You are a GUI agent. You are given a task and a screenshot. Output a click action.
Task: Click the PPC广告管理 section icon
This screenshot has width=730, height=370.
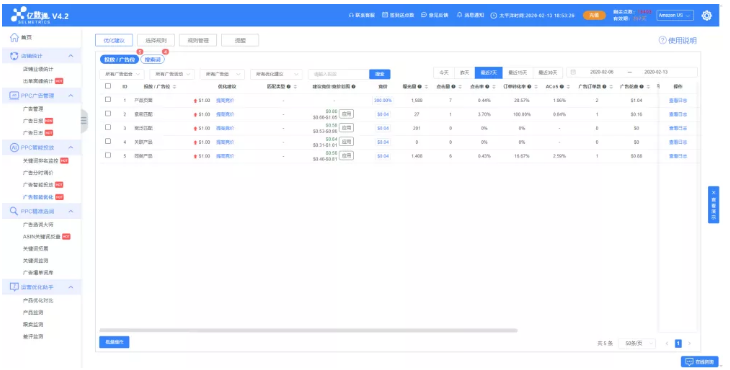coord(14,95)
